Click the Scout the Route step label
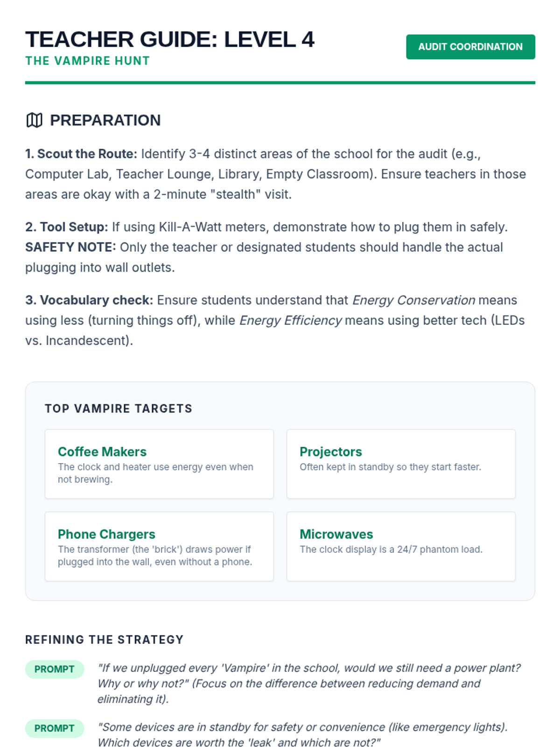Image resolution: width=560 pixels, height=747 pixels. (x=81, y=154)
